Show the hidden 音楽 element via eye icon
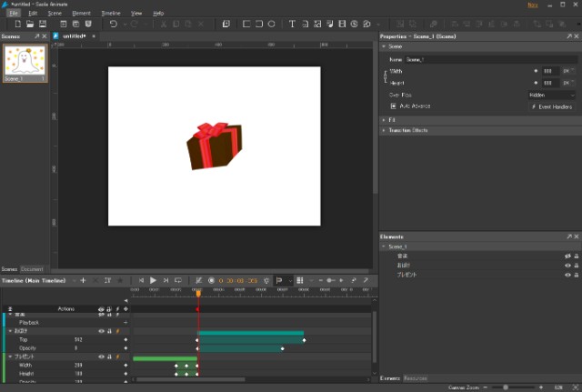The height and width of the screenshot is (392, 582). pos(567,256)
